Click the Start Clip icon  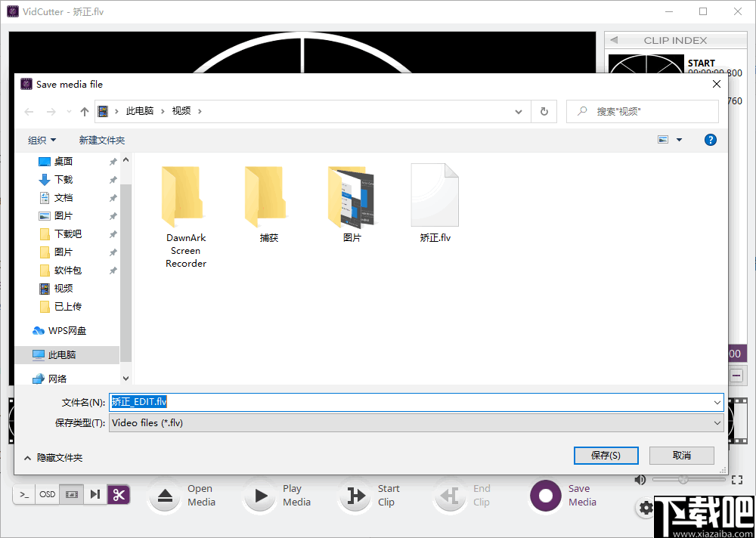(x=355, y=496)
